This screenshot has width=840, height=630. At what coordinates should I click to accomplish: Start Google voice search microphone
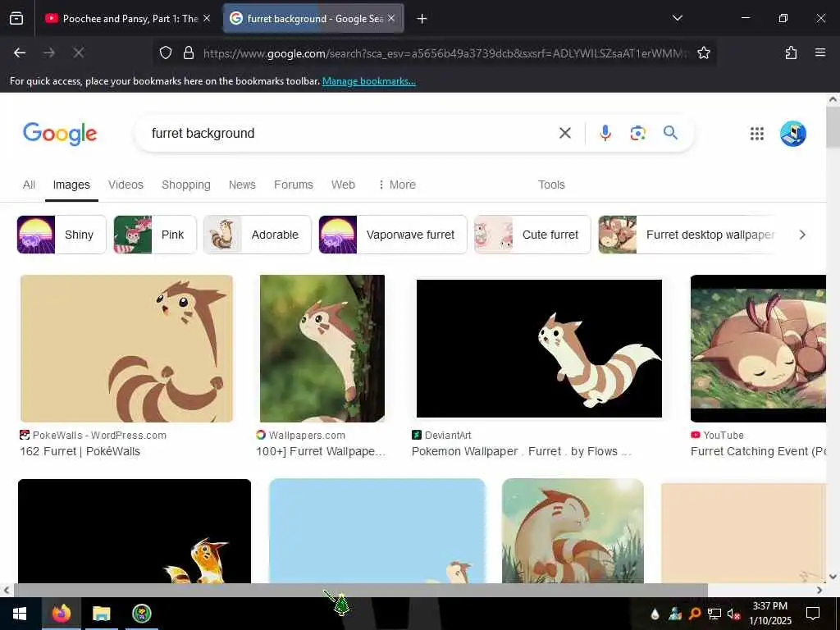[605, 133]
